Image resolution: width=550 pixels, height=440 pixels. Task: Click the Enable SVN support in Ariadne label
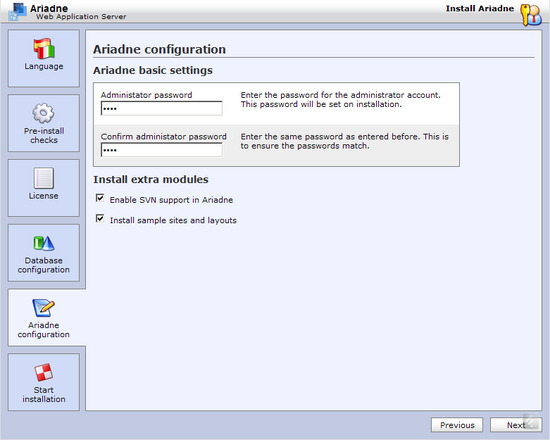(x=171, y=200)
